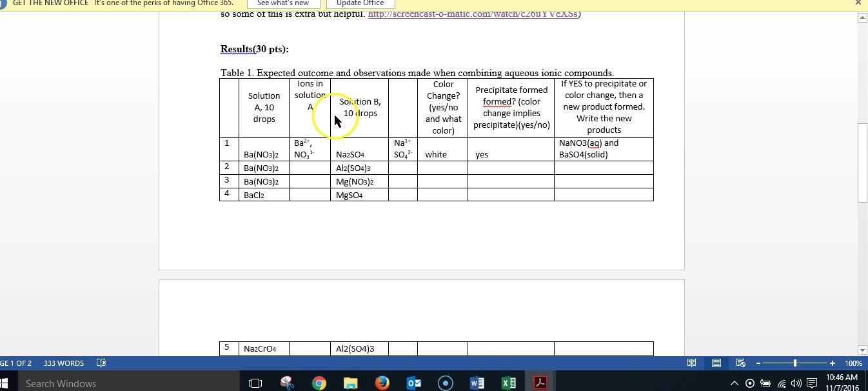
Task: Click the zoom out minus button
Action: [x=758, y=363]
